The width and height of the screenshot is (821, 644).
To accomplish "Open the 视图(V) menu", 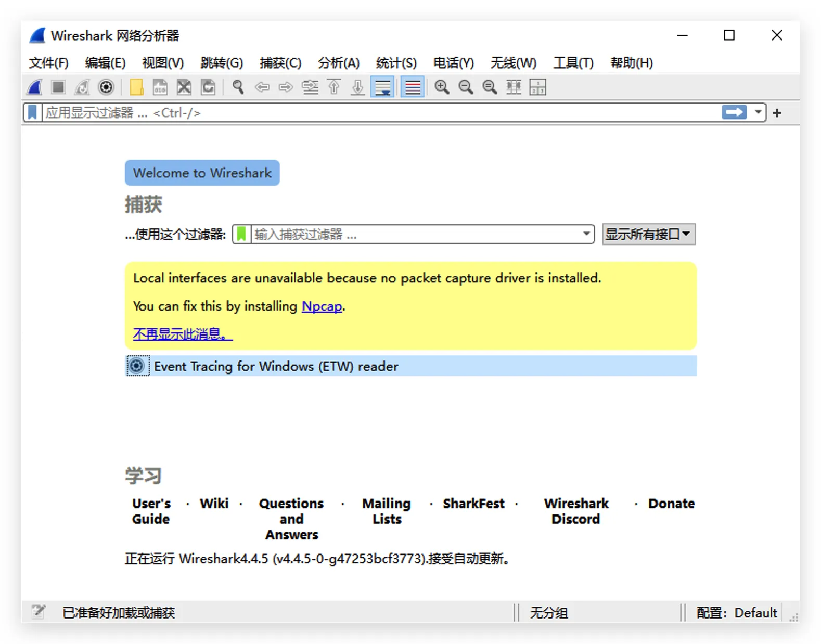I will point(163,63).
